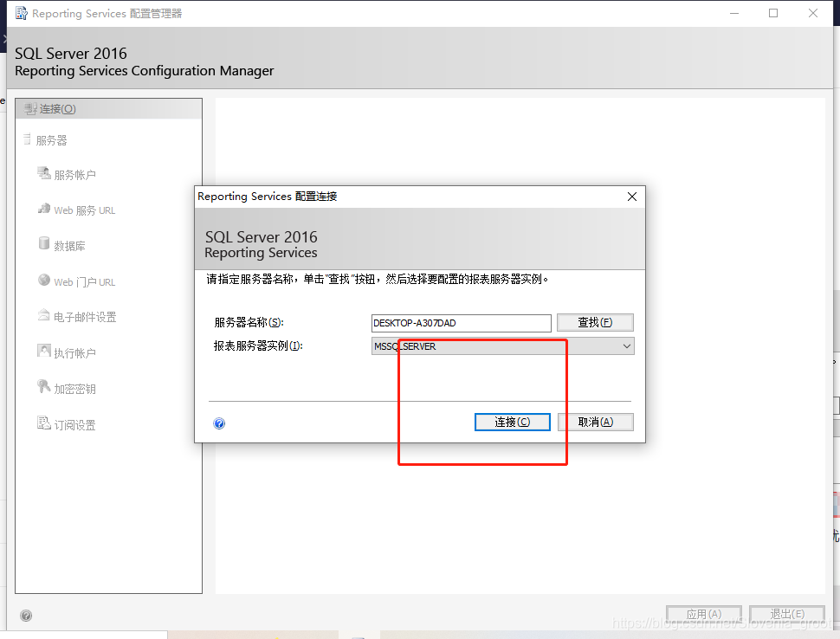This screenshot has width=840, height=639.
Task: Close the Reporting Services 配置连接 dialog
Action: tap(632, 197)
